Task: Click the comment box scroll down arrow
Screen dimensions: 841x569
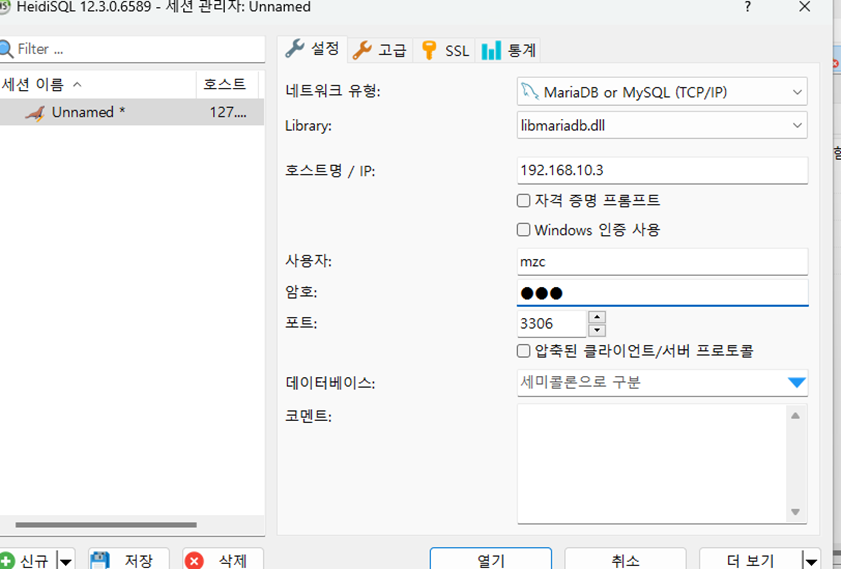Action: (795, 512)
